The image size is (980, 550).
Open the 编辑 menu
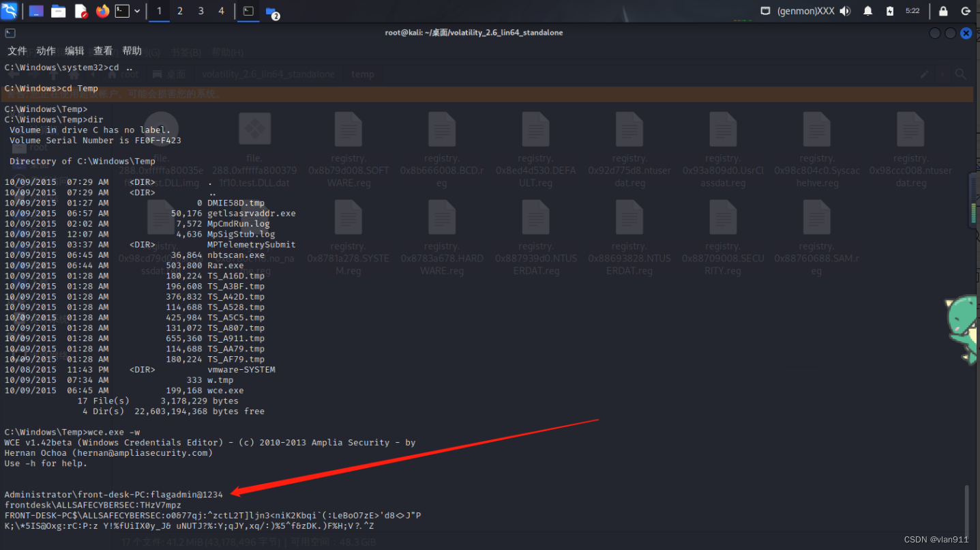[x=74, y=51]
